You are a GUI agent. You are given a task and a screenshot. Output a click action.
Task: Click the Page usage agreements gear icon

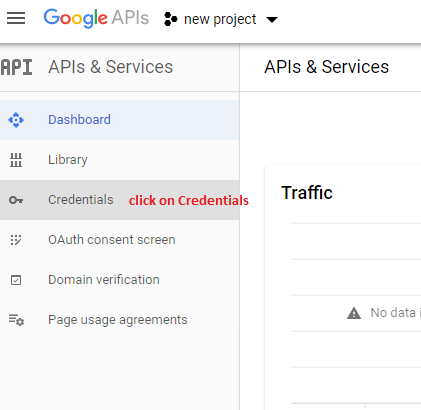point(16,320)
